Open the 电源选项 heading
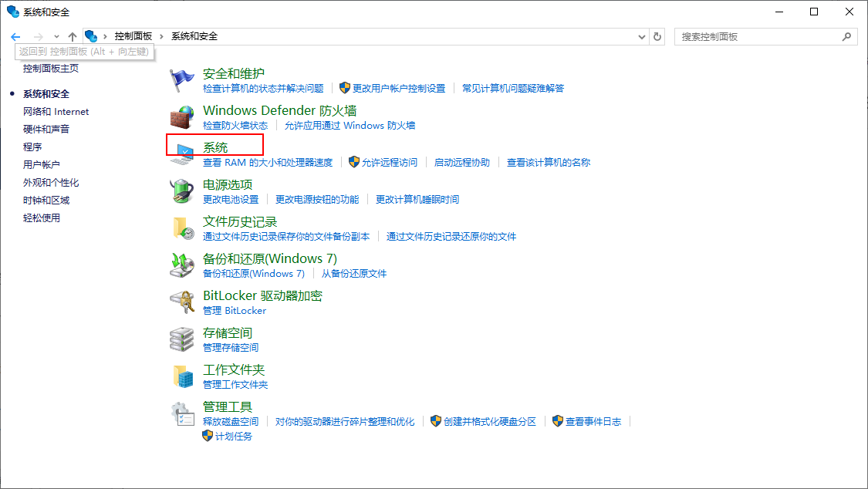 pos(228,184)
